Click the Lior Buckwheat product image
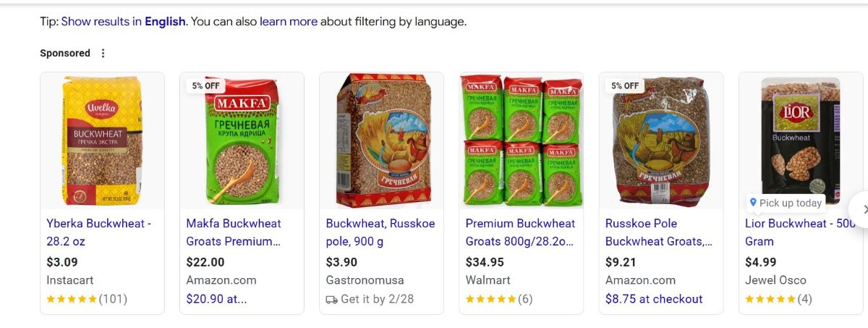Viewport: 868px width, 328px height. click(x=801, y=138)
